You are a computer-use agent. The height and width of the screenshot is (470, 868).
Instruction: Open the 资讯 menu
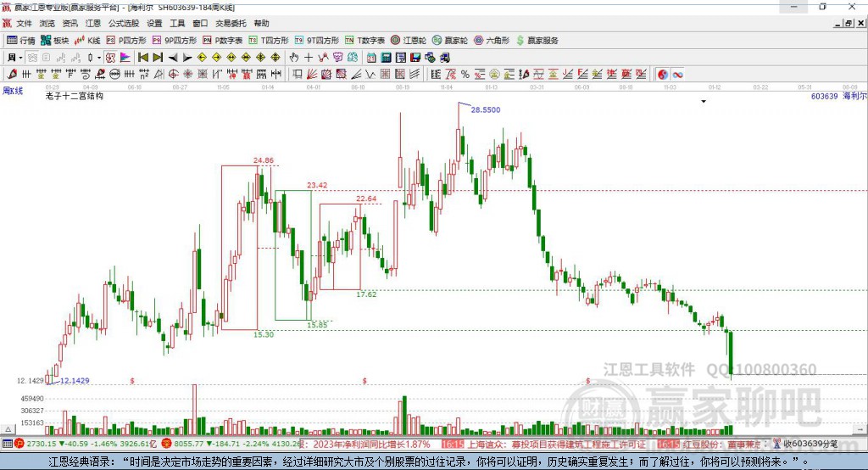[70, 23]
